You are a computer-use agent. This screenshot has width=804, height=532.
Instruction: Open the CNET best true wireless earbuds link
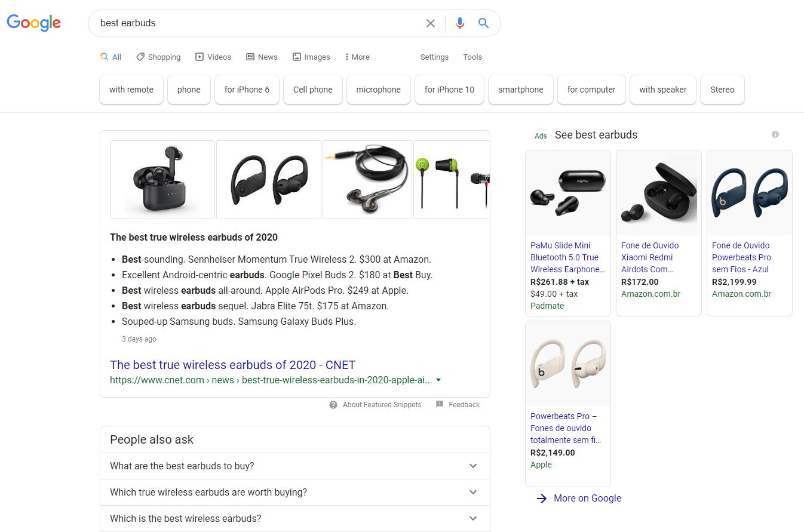point(233,365)
